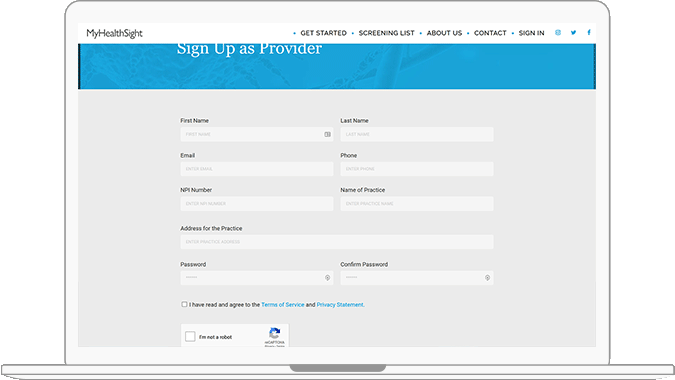Open the Twitter bird icon
The width and height of the screenshot is (675, 380).
[573, 33]
